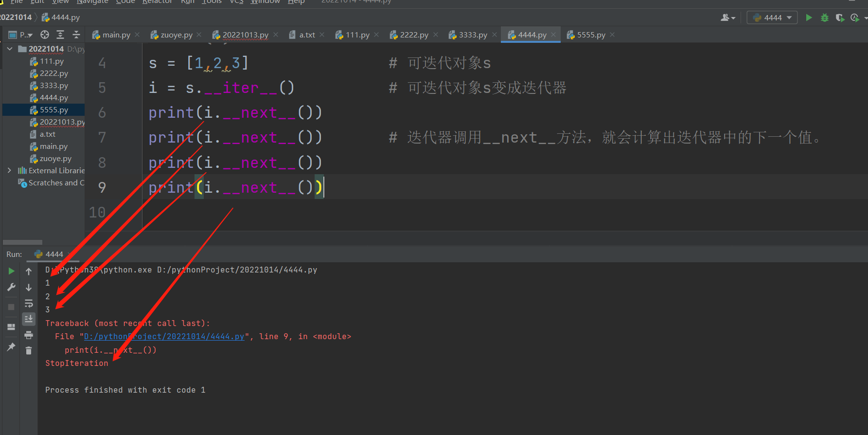The width and height of the screenshot is (868, 435).
Task: Click the restore layout icon in Run panel
Action: pos(11,327)
